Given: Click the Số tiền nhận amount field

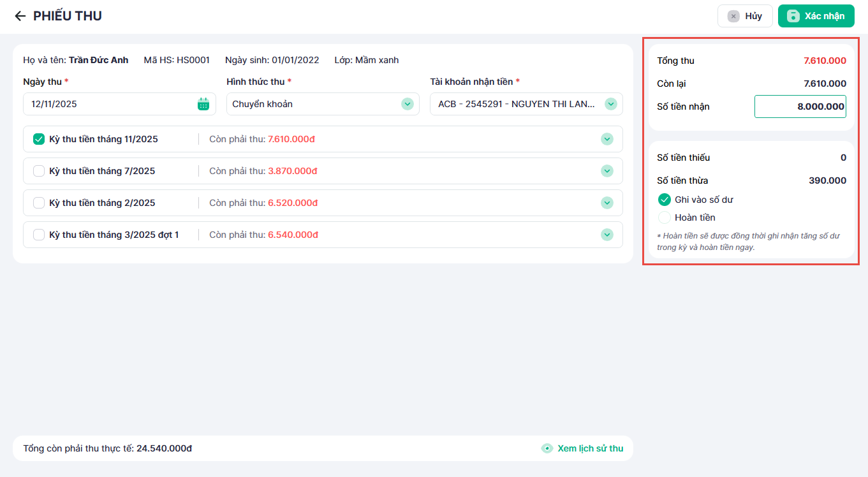Looking at the screenshot, I should [x=800, y=106].
